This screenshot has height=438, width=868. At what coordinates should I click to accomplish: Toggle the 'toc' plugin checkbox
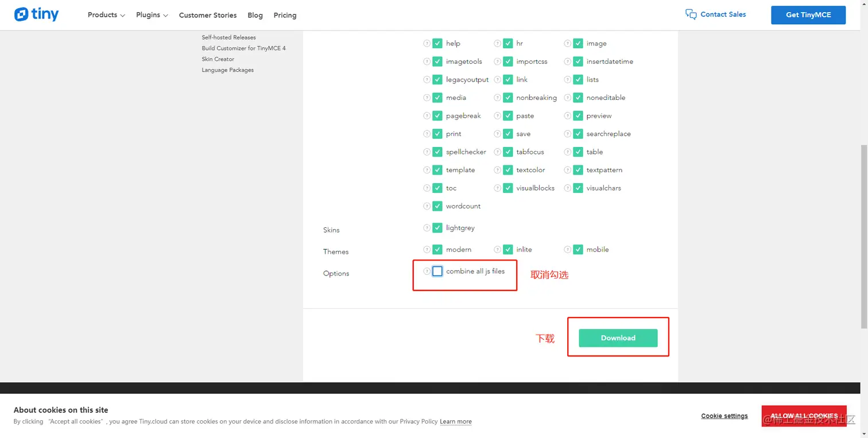tap(437, 188)
